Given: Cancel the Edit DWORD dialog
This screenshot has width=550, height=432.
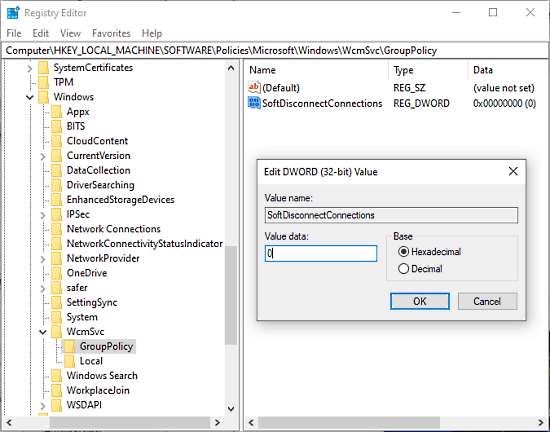Looking at the screenshot, I should 487,301.
